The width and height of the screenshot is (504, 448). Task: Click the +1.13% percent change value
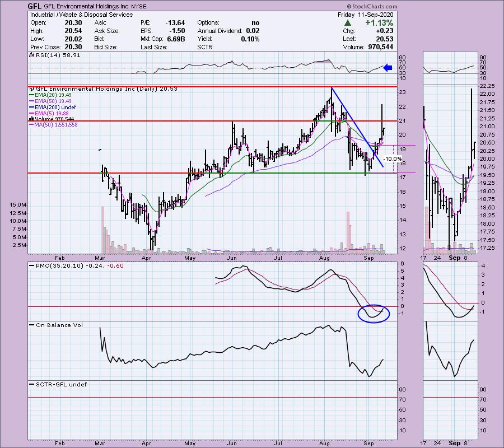coord(379,23)
